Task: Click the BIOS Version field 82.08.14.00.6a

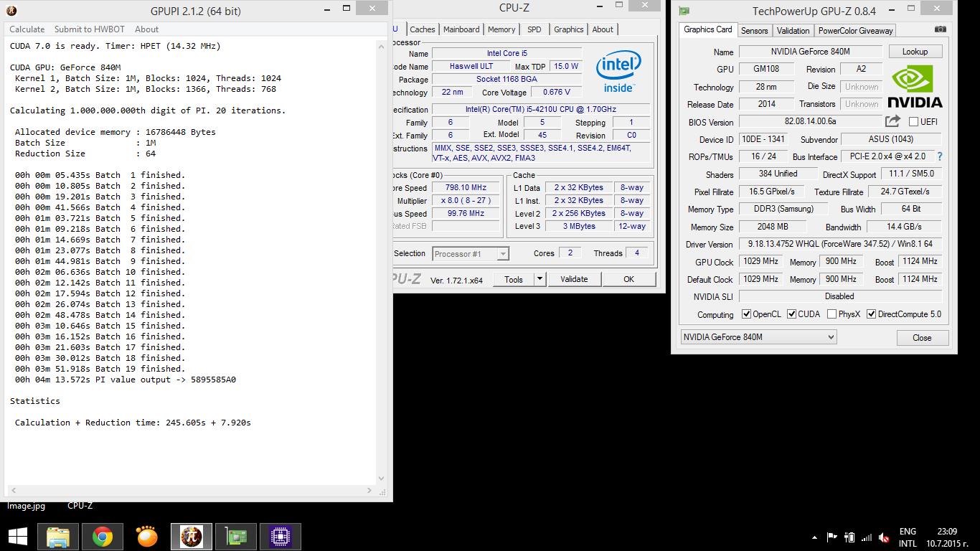Action: tap(810, 122)
